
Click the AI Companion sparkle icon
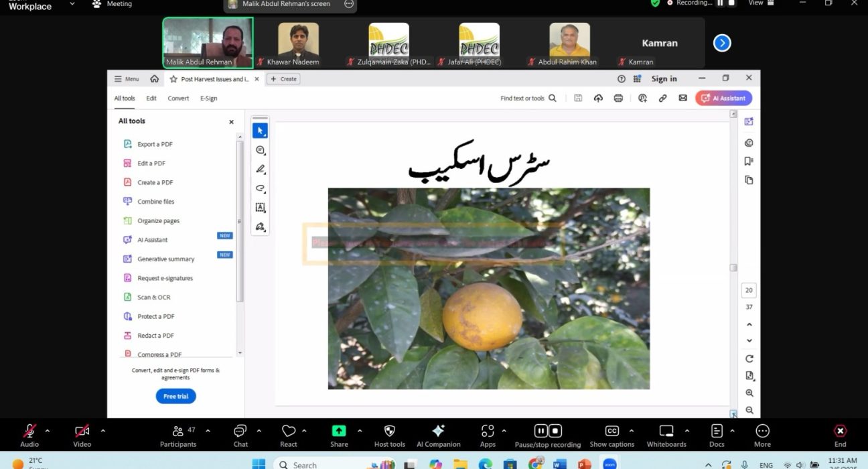point(439,431)
